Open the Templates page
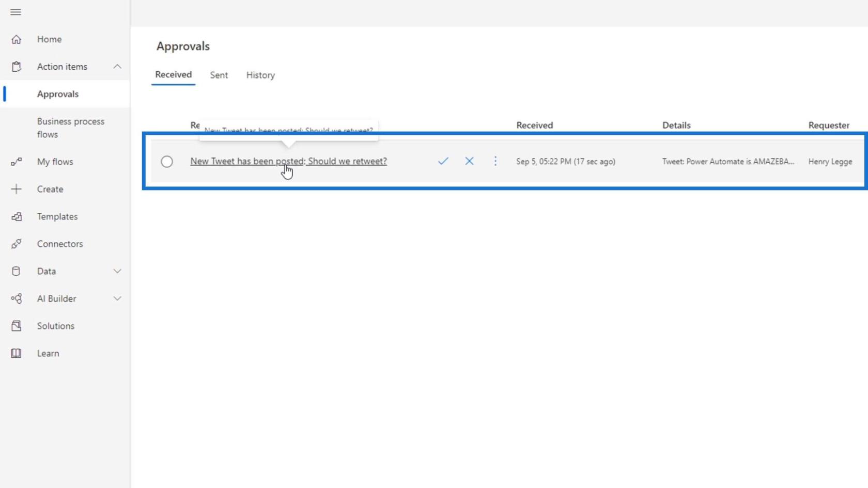The width and height of the screenshot is (868, 488). coord(57,216)
